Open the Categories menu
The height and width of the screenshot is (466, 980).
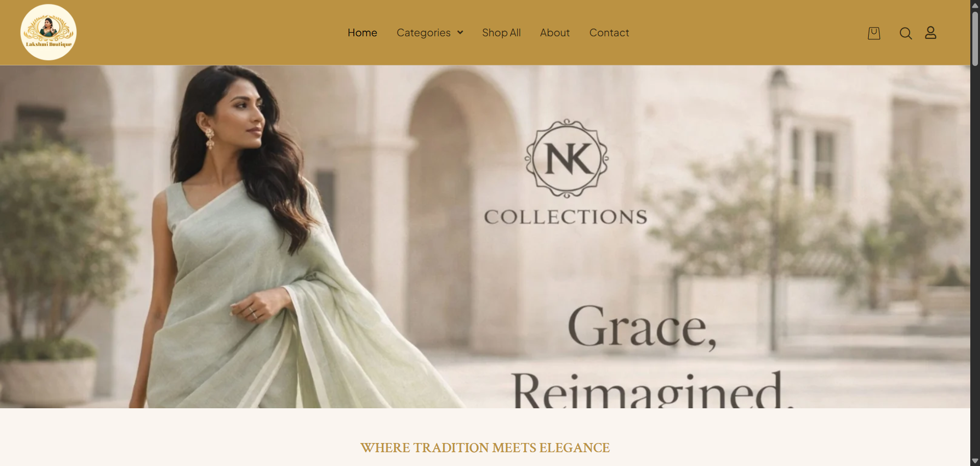(424, 33)
